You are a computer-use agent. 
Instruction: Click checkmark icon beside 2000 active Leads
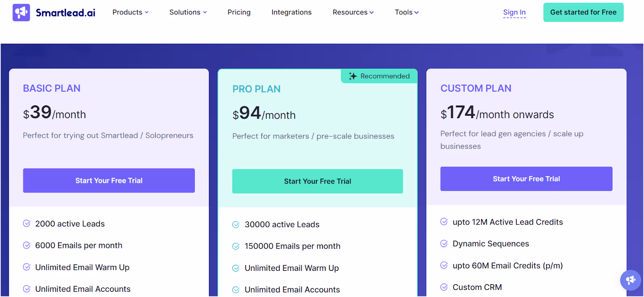27,223
